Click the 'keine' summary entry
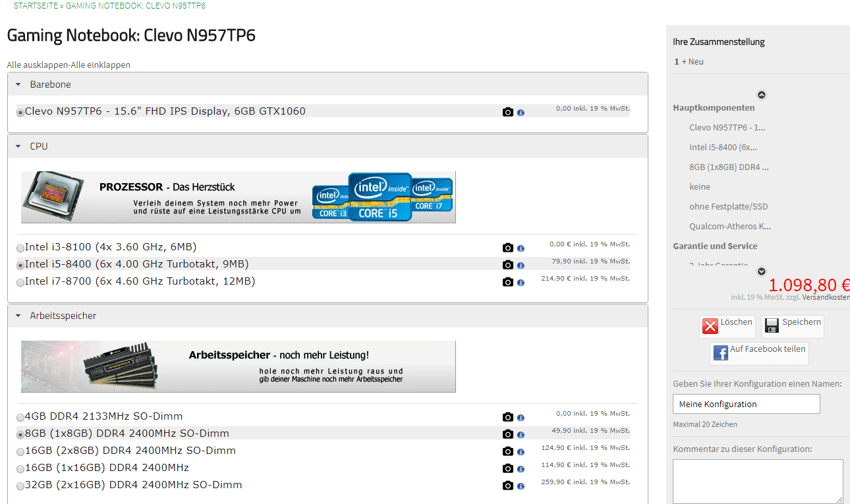 tap(700, 187)
